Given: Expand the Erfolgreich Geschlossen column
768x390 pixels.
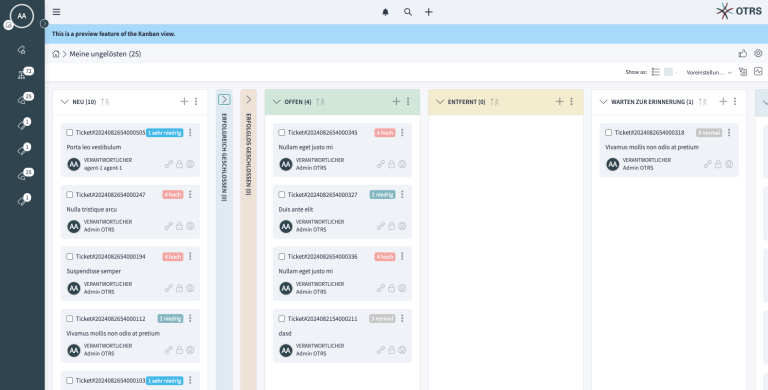Looking at the screenshot, I should (224, 99).
